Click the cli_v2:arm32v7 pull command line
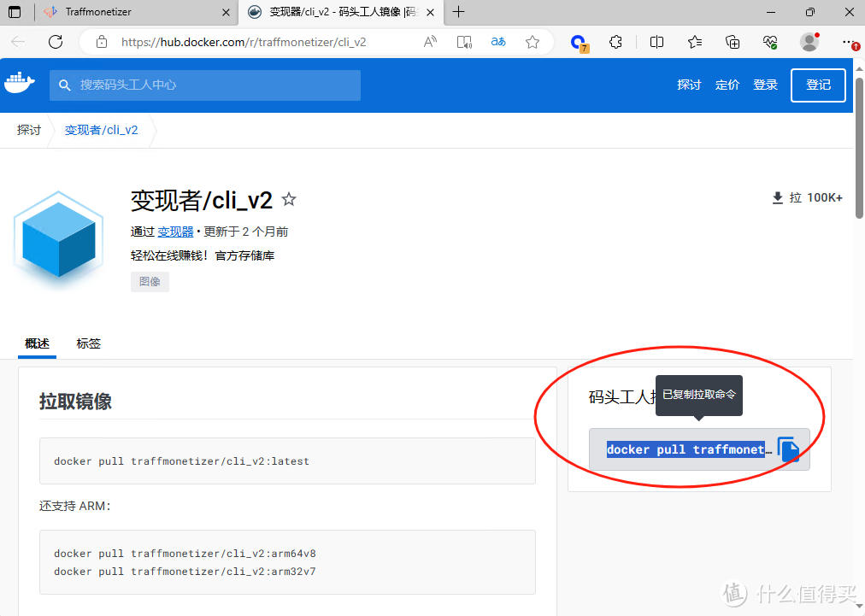 [x=185, y=572]
